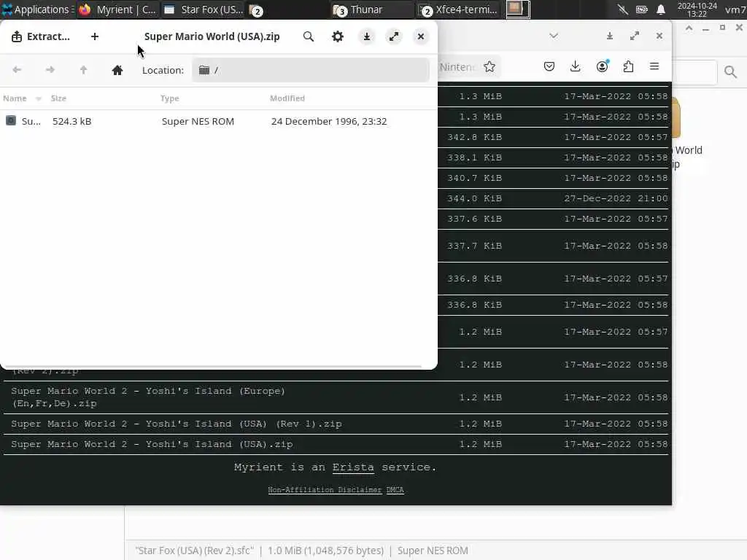Click the Extract button in archive manager
Image resolution: width=747 pixels, height=560 pixels.
pos(41,36)
